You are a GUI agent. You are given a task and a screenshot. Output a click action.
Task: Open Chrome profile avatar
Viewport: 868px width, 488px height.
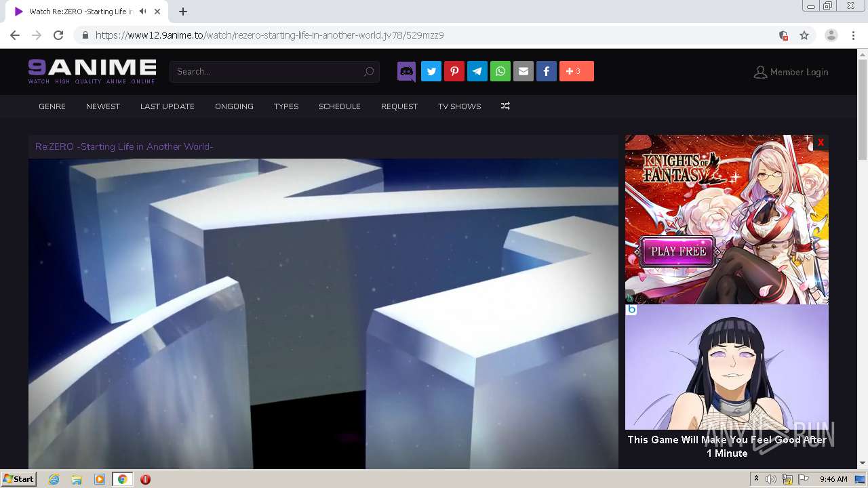[831, 35]
